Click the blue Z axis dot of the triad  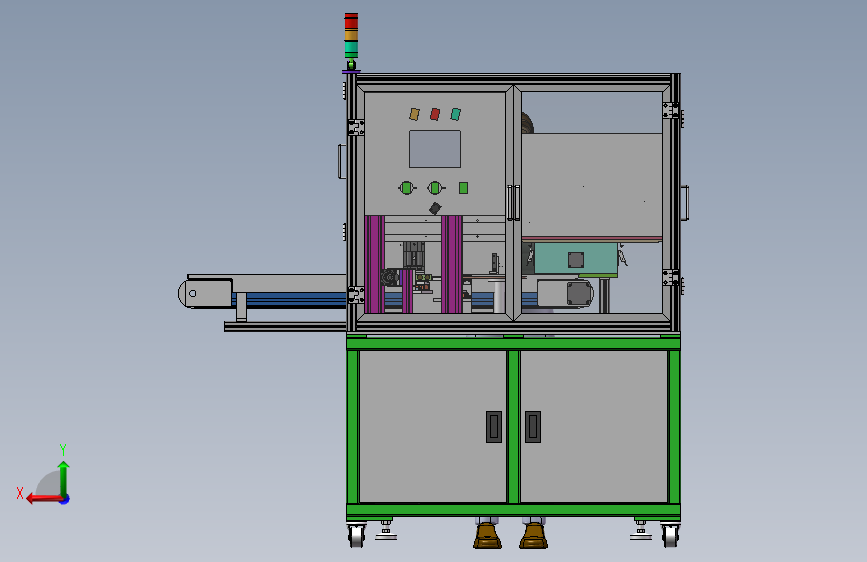65,499
